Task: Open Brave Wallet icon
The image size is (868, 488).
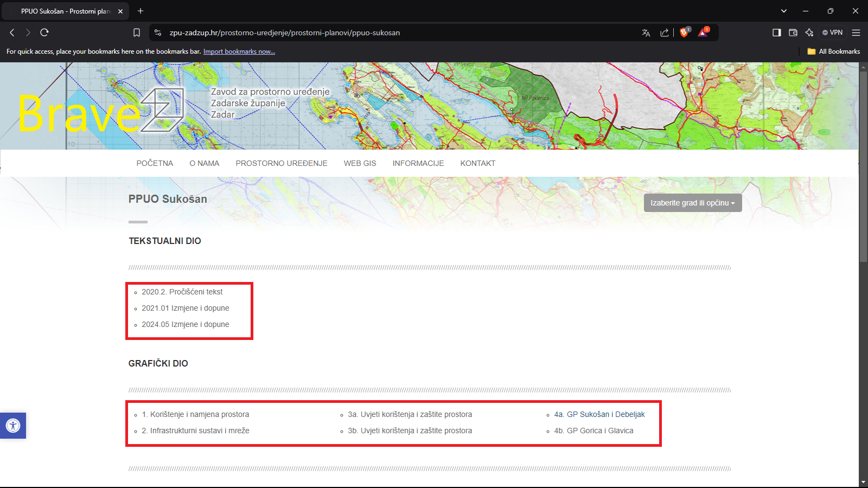Action: click(793, 33)
